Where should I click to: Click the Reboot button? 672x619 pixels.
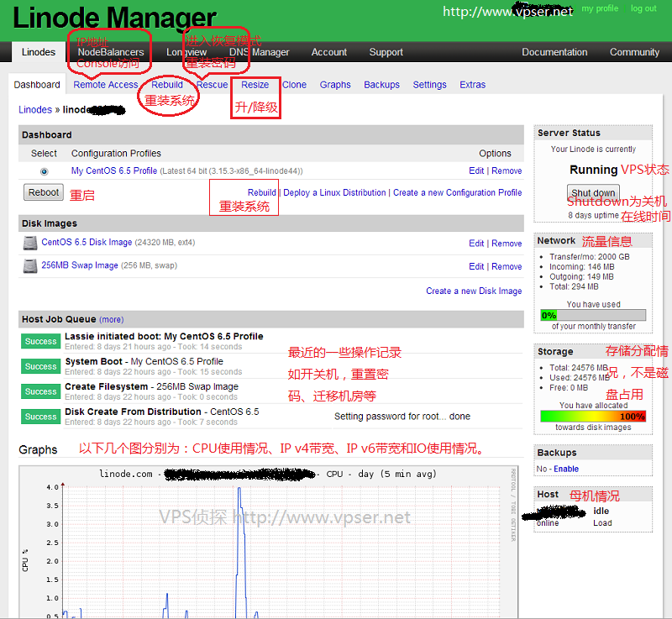click(44, 192)
